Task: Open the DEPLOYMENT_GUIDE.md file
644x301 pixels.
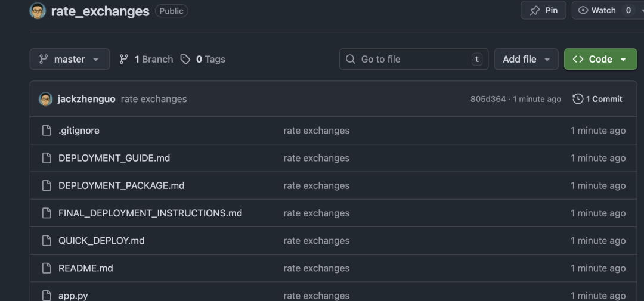Action: click(114, 158)
